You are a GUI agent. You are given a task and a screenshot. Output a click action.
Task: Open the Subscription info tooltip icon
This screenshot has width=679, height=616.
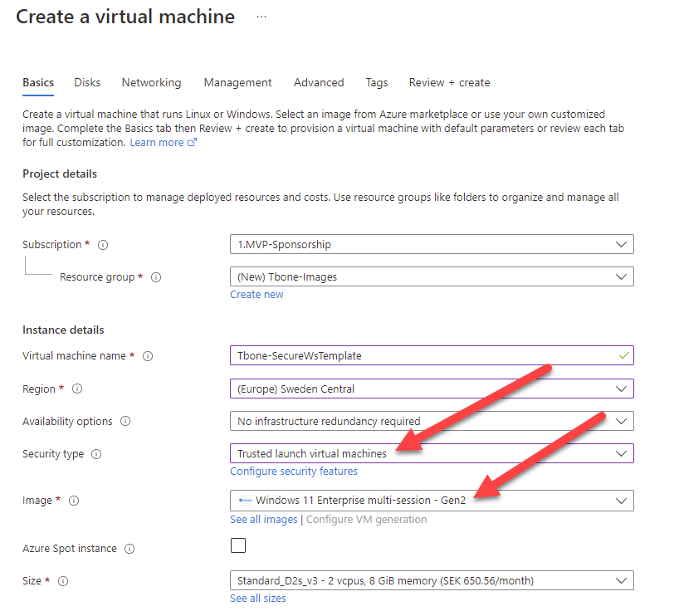point(101,244)
